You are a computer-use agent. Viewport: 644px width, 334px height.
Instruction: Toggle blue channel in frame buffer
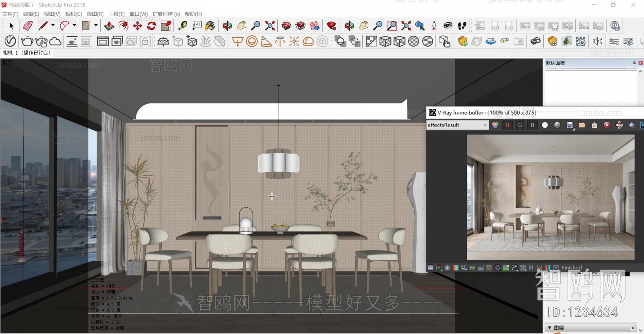pyautogui.click(x=533, y=125)
